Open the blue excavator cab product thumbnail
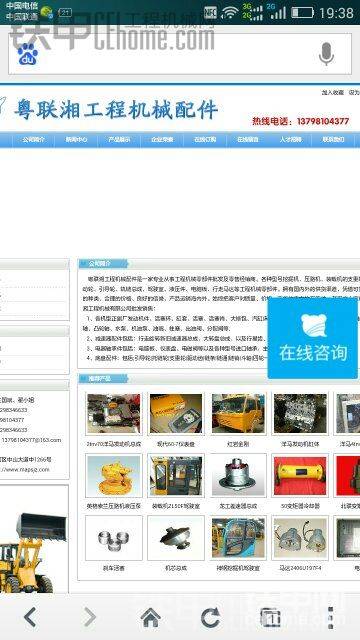Screen dimensions: 360x640 coord(239,538)
